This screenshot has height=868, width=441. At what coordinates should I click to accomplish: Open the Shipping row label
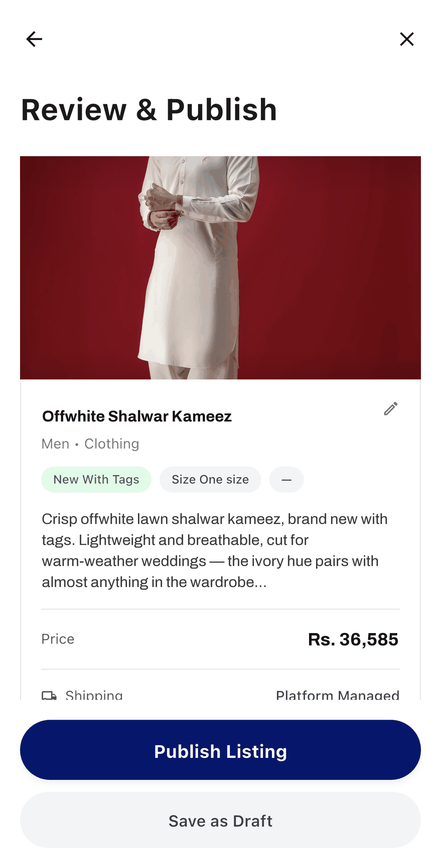click(94, 695)
